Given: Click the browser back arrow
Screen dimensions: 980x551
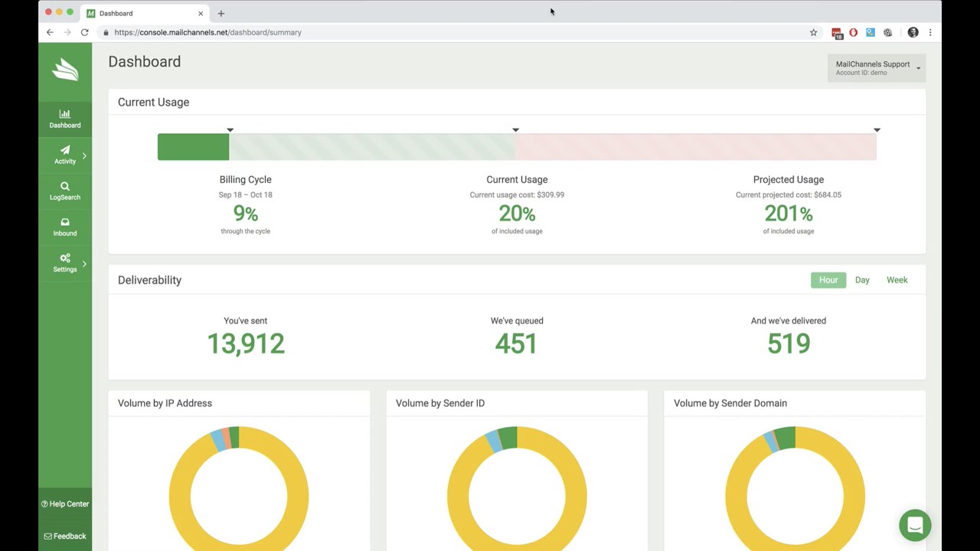Looking at the screenshot, I should pyautogui.click(x=50, y=32).
